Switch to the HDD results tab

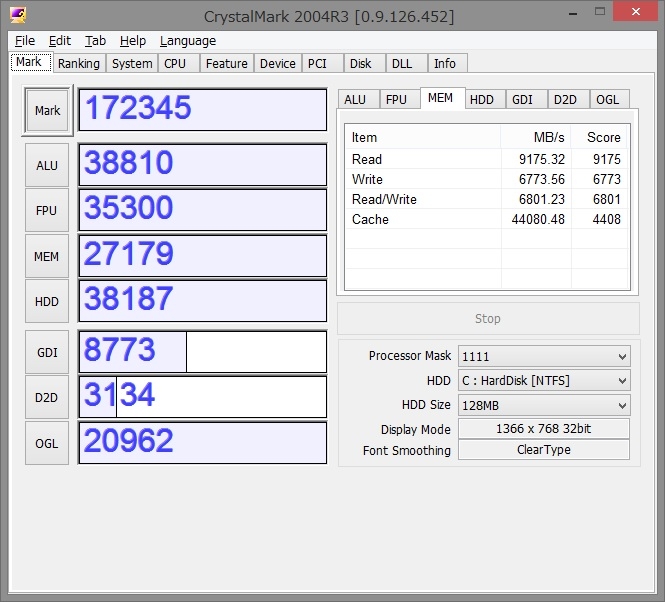click(482, 99)
